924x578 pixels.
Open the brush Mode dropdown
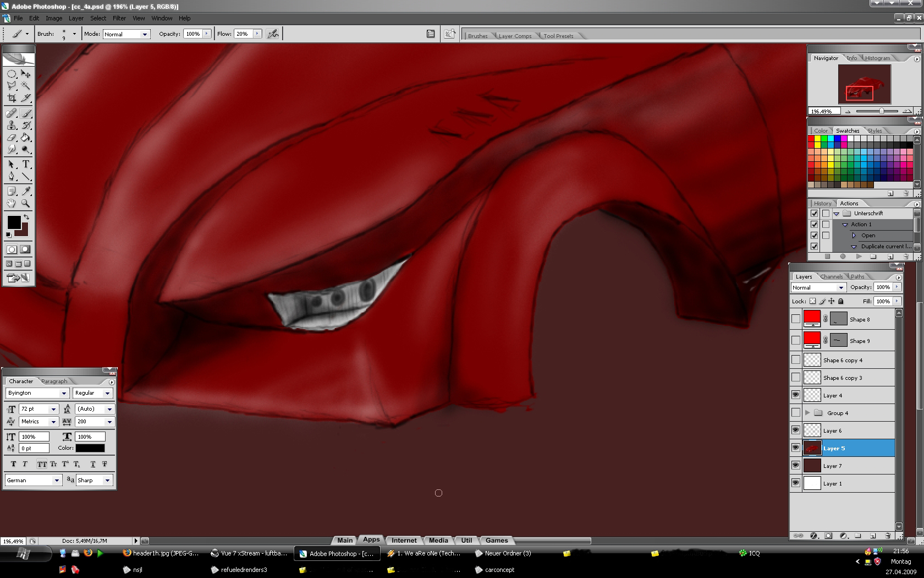[x=127, y=34]
